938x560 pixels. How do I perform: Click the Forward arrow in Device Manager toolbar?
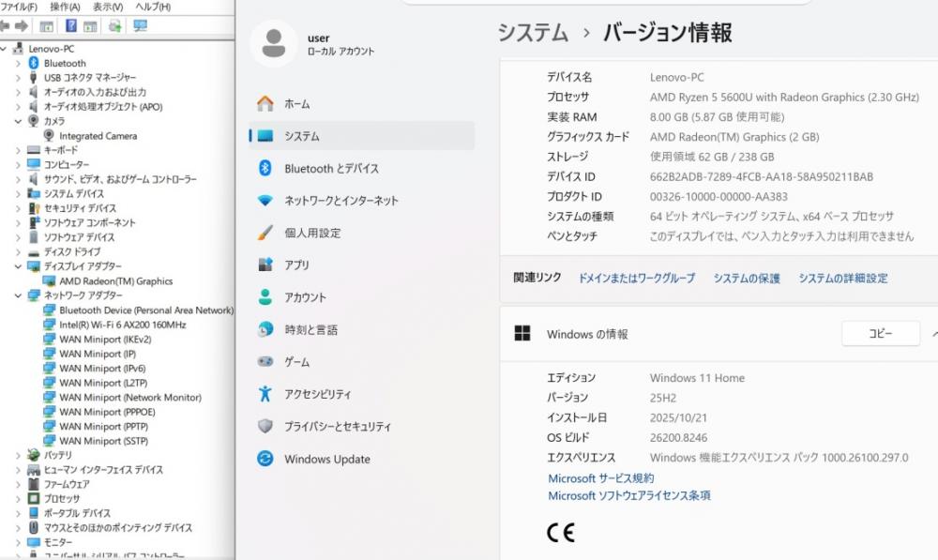22,25
